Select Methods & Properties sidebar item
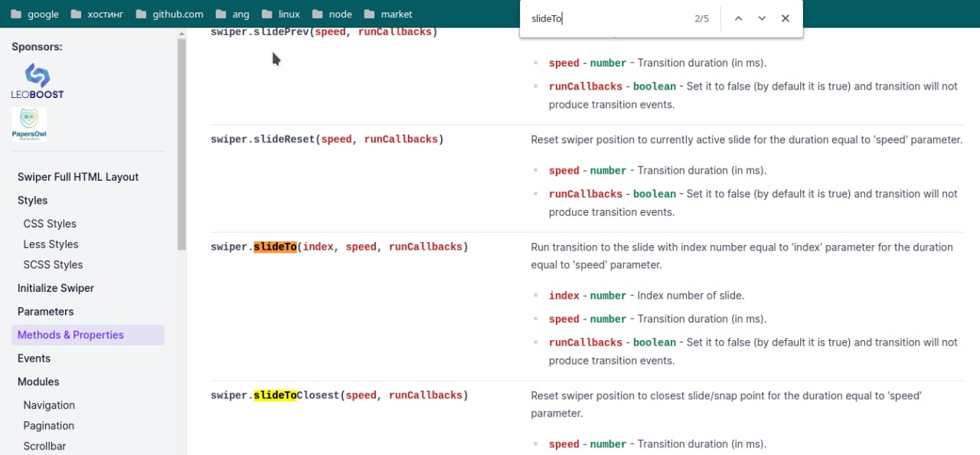 click(88, 335)
